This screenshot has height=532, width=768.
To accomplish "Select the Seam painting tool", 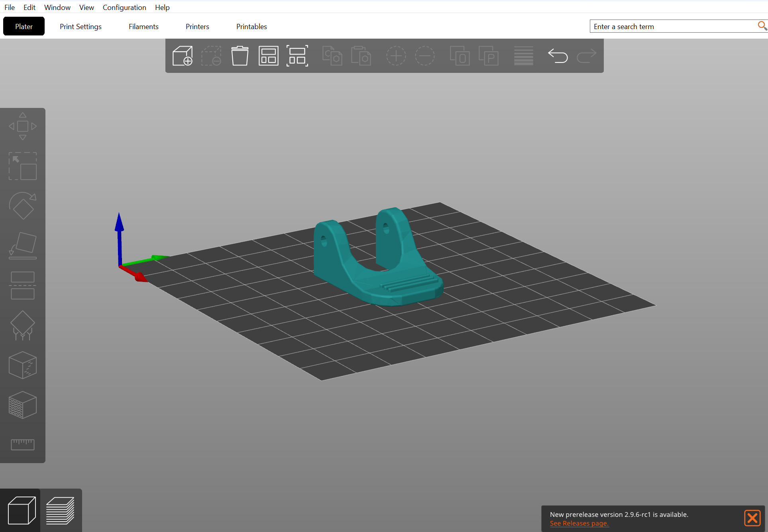I will [x=23, y=365].
